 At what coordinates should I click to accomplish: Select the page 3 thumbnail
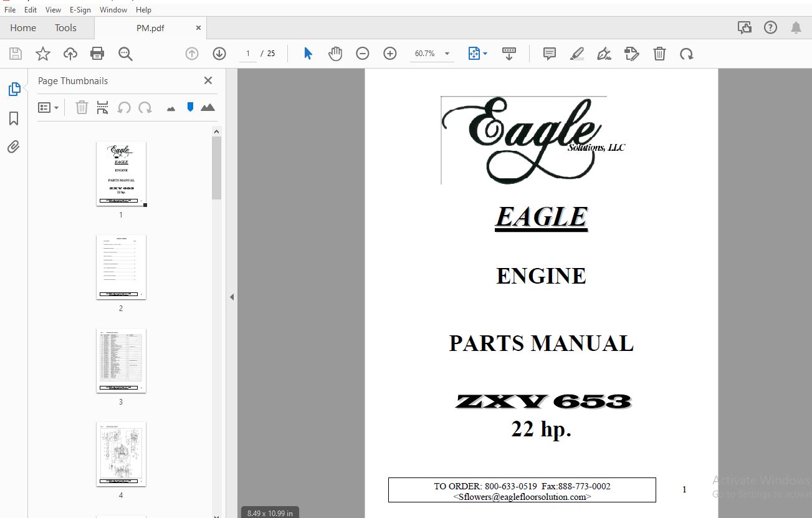(x=121, y=360)
